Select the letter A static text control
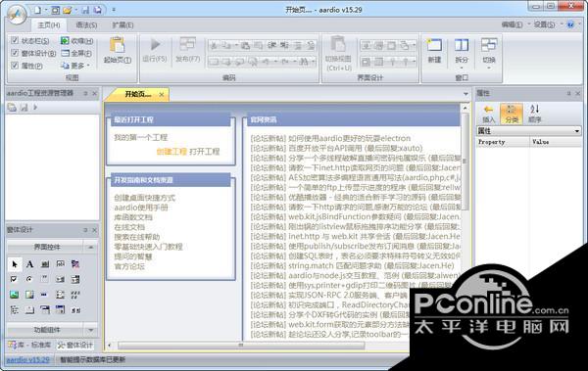Screen dimensions: 588x371 [29, 264]
